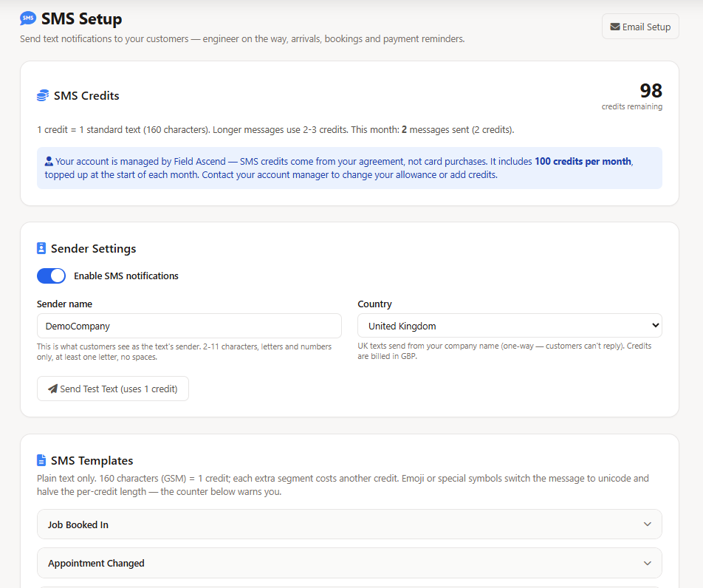703x588 pixels.
Task: Click the Sender name field label
Action: (x=64, y=304)
